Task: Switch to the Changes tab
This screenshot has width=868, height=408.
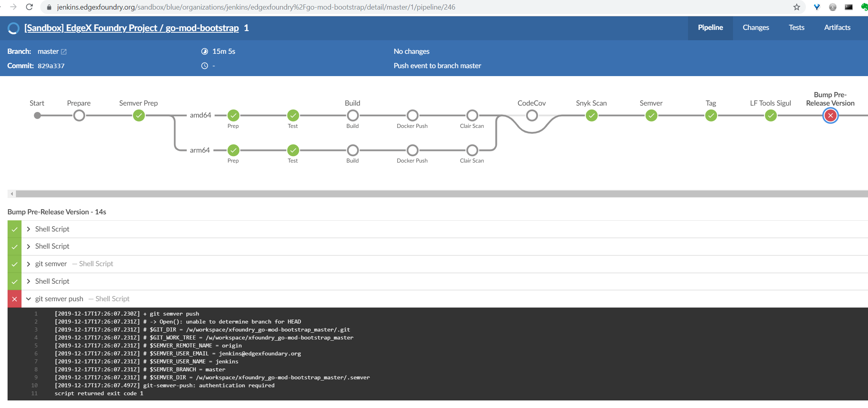Action: click(755, 27)
